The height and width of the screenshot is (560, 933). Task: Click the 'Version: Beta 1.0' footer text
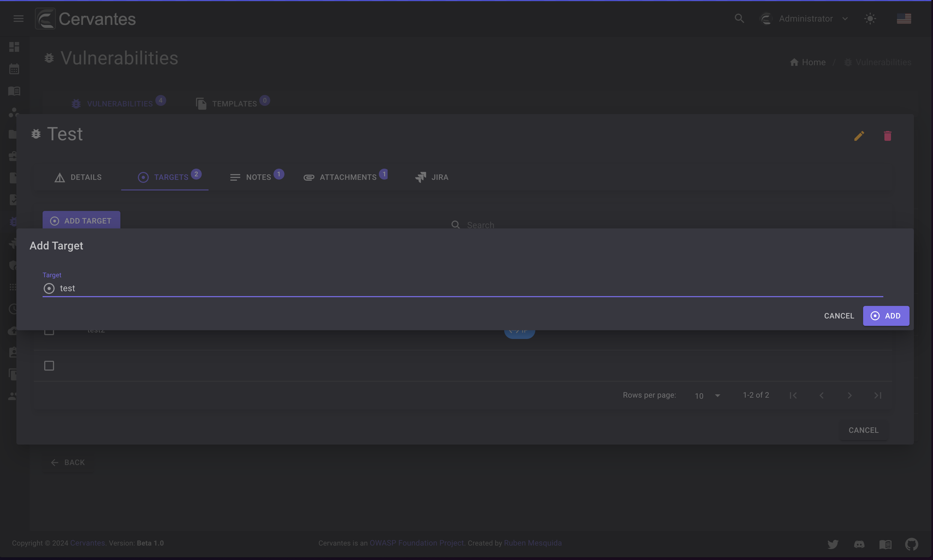[136, 543]
